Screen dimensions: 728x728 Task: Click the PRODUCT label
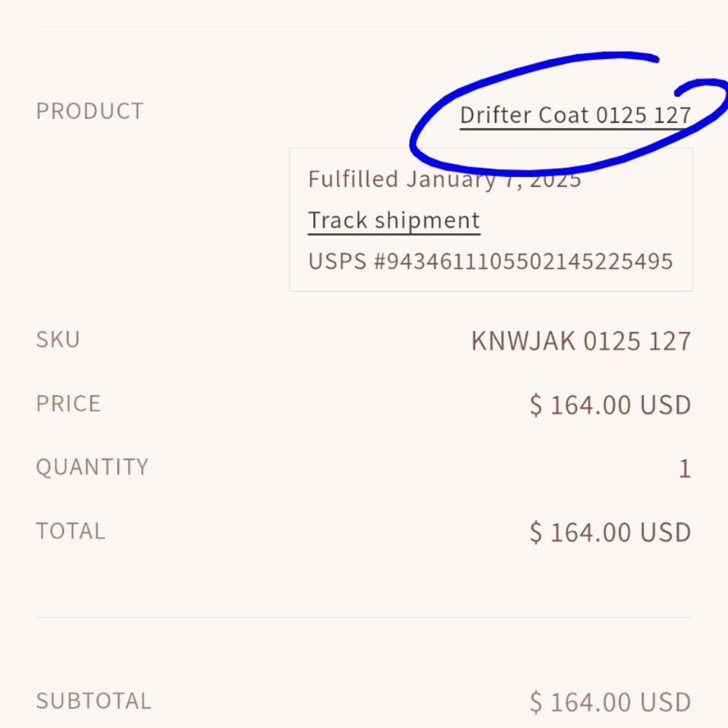(90, 111)
